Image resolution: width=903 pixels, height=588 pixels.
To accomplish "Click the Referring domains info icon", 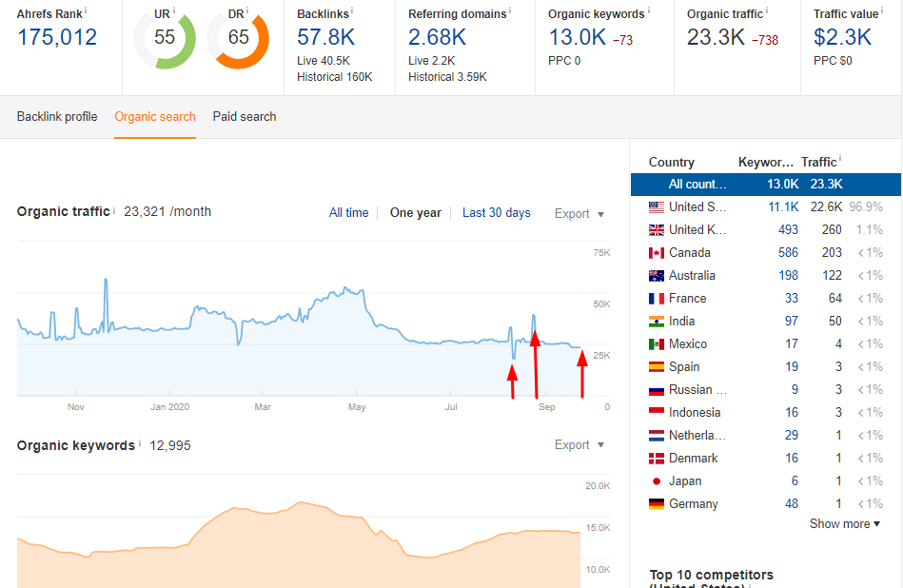I will point(510,10).
